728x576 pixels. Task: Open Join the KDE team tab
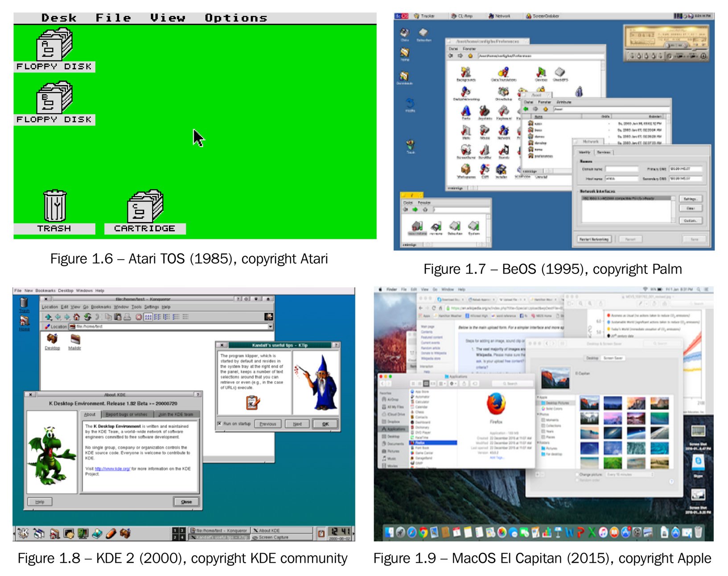click(x=176, y=414)
